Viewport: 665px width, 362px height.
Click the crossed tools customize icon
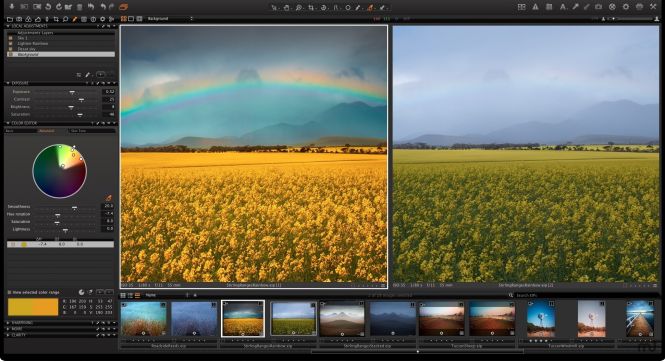click(x=653, y=7)
